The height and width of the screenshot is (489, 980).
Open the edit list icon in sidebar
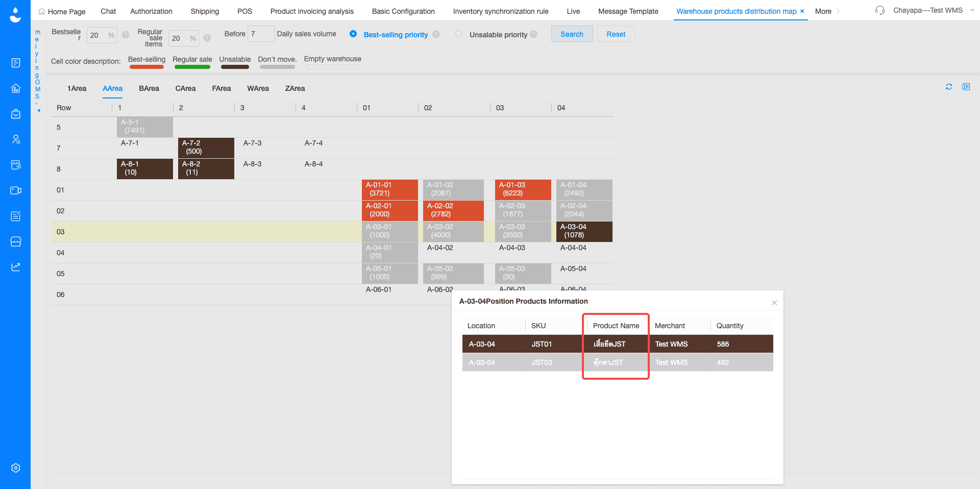(x=16, y=216)
